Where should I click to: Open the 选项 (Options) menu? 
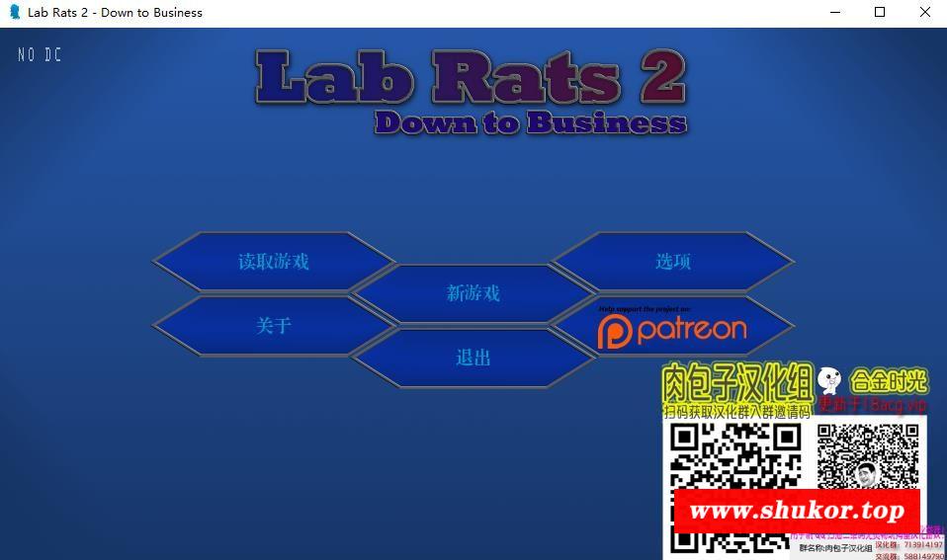click(673, 262)
